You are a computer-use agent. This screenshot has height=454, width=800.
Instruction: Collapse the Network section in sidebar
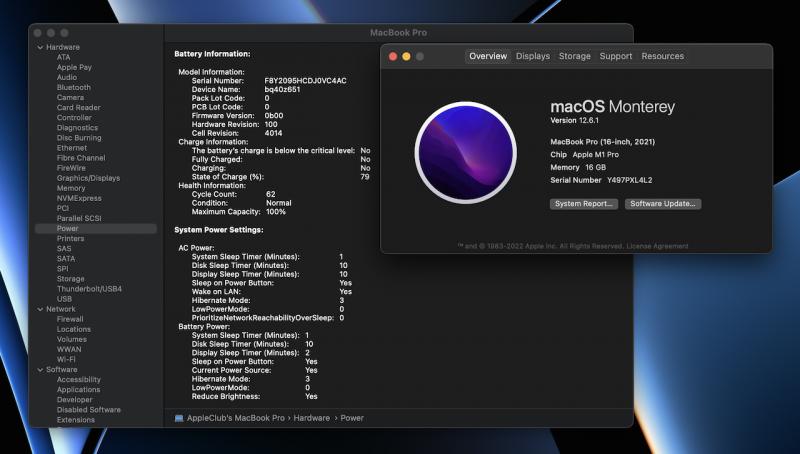pyautogui.click(x=40, y=309)
